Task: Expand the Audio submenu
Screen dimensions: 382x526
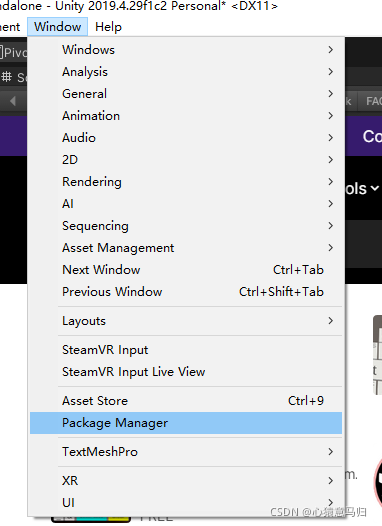Action: pyautogui.click(x=186, y=138)
